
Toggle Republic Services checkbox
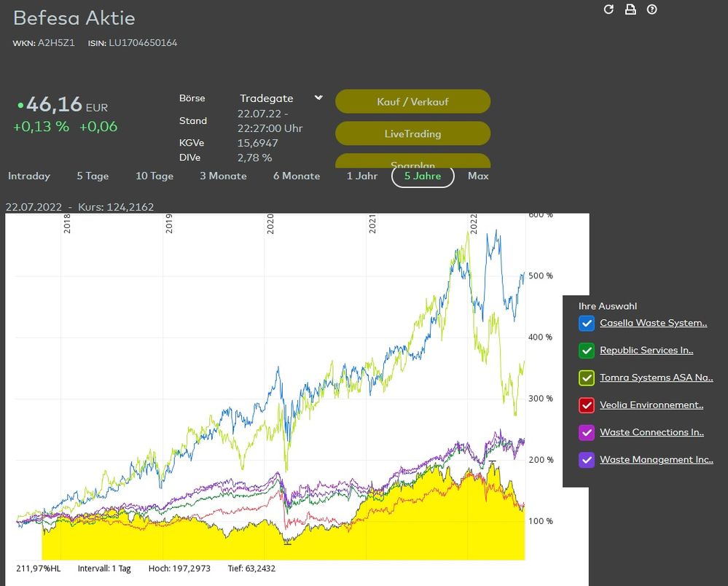587,351
